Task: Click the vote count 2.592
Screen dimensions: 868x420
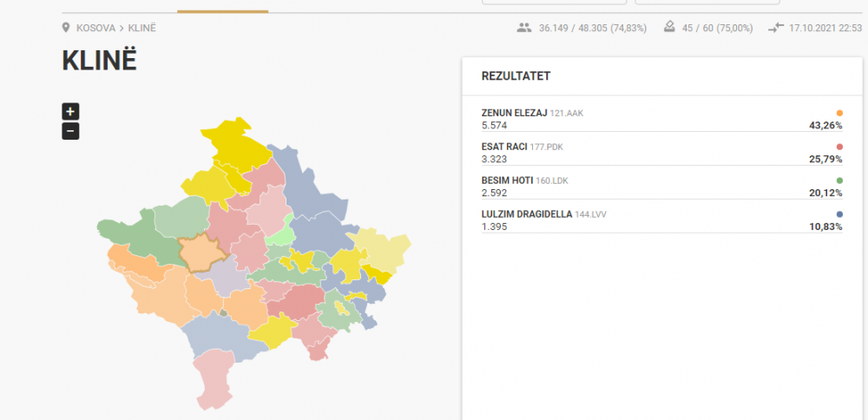Action: (x=495, y=194)
